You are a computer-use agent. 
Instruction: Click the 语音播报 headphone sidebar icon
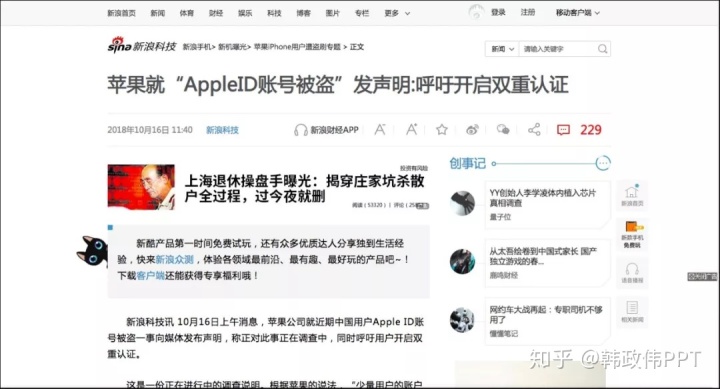click(632, 272)
